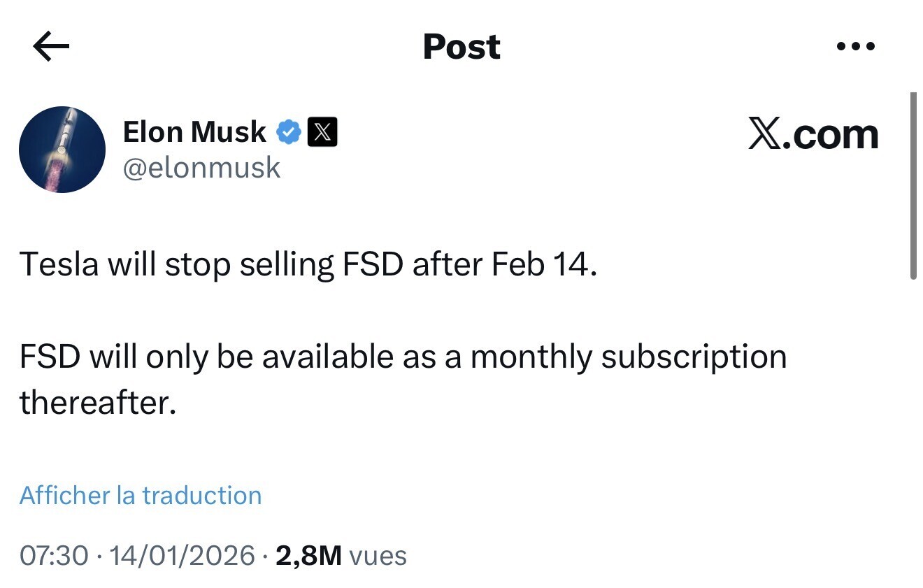Click Afficher la traduction link
This screenshot has height=588, width=923.
tap(141, 495)
